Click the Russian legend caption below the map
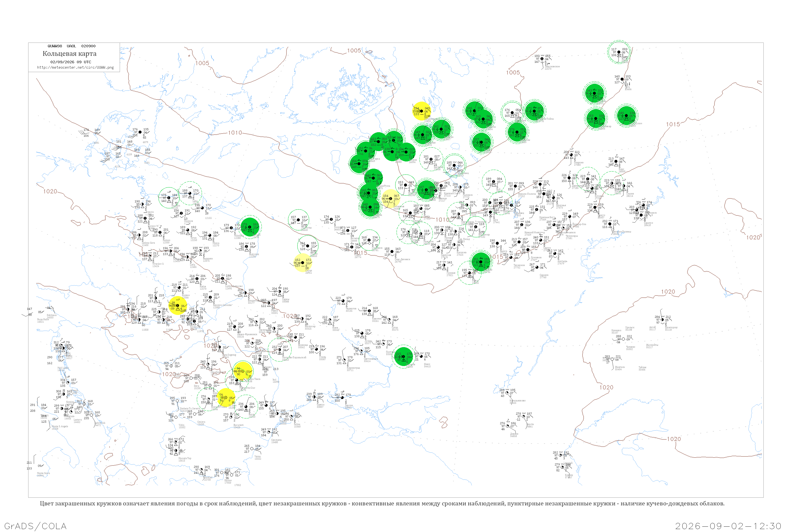798x532 pixels. [x=382, y=504]
